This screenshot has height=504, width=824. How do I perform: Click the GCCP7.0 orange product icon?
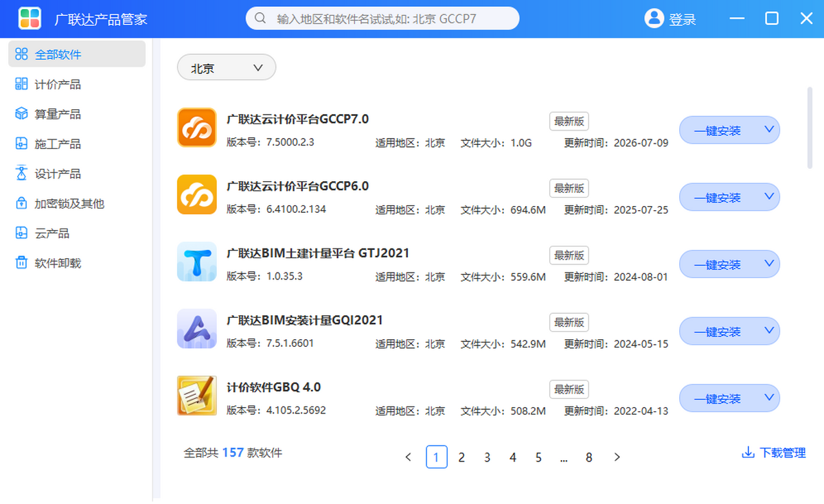click(x=197, y=127)
